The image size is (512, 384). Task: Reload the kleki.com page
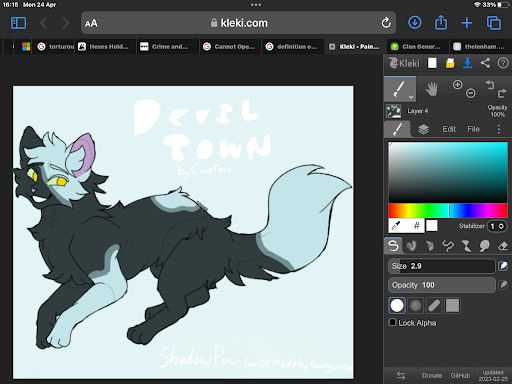pos(386,23)
